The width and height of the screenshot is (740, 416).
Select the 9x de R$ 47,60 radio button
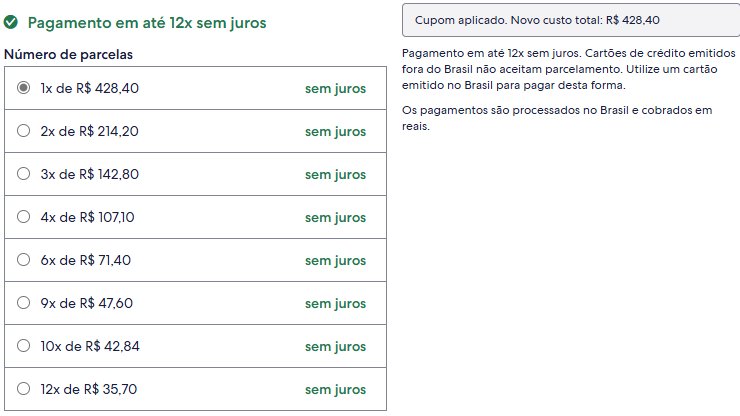point(23,303)
